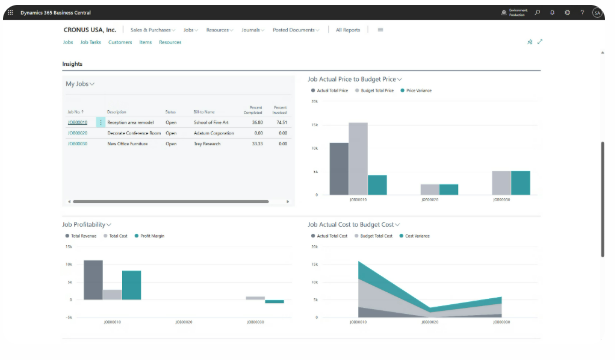The width and height of the screenshot is (615, 360).
Task: Open the SA user account avatar
Action: click(597, 13)
